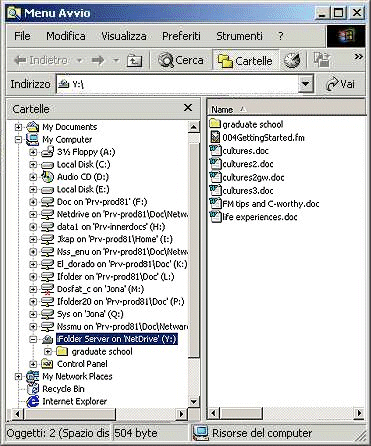The width and height of the screenshot is (371, 446).
Task: Click the Move To toolbar icon
Action: (x=321, y=60)
